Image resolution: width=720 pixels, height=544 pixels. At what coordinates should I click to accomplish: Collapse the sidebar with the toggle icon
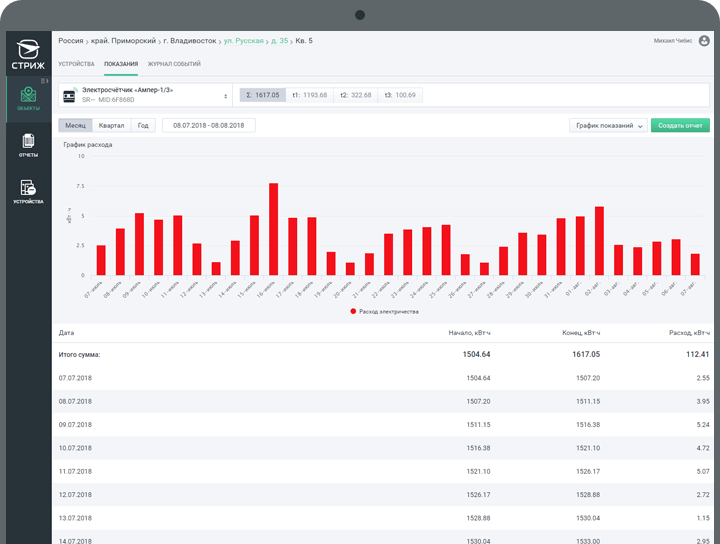pyautogui.click(x=44, y=80)
